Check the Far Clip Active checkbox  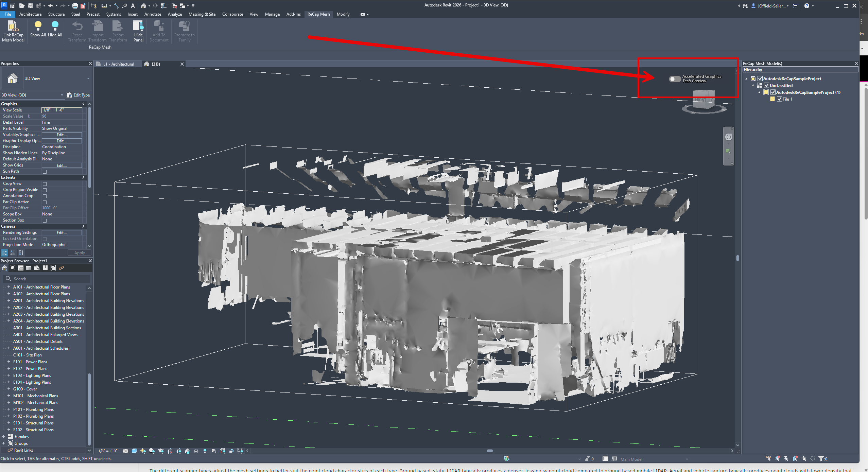[x=45, y=202]
